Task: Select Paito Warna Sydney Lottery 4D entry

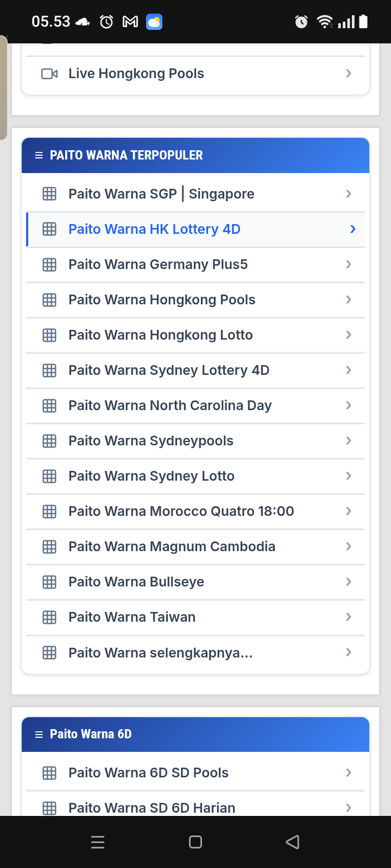Action: tap(169, 371)
